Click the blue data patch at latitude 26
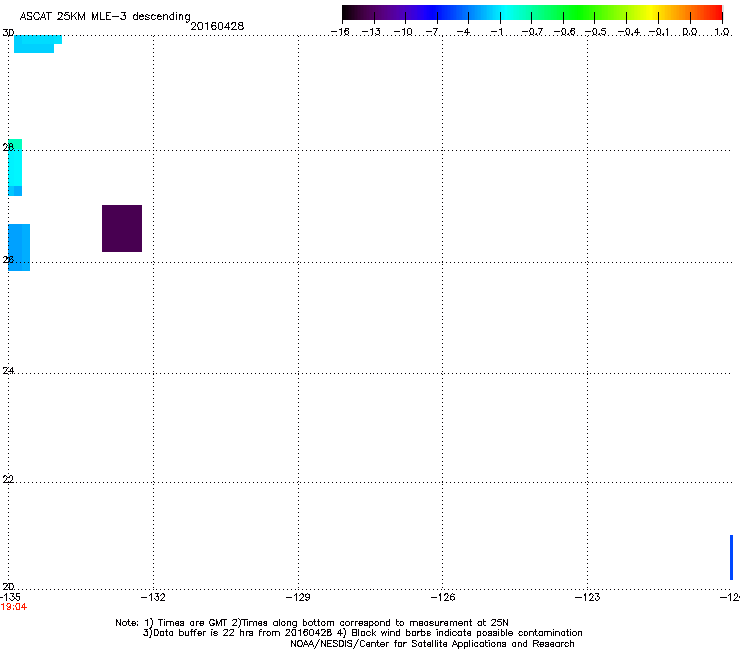Viewport: 740px width, 650px height. 19,247
